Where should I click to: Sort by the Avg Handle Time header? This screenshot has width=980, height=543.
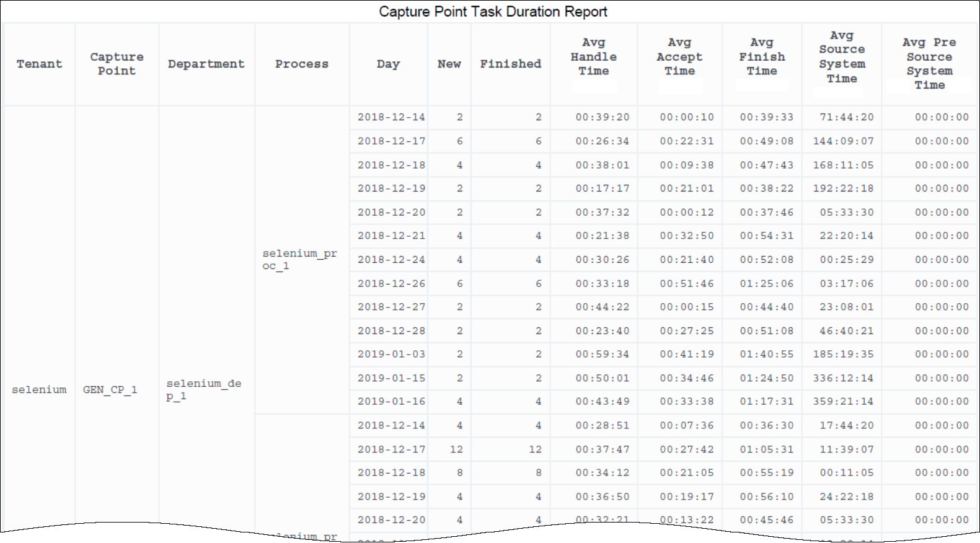click(x=593, y=57)
